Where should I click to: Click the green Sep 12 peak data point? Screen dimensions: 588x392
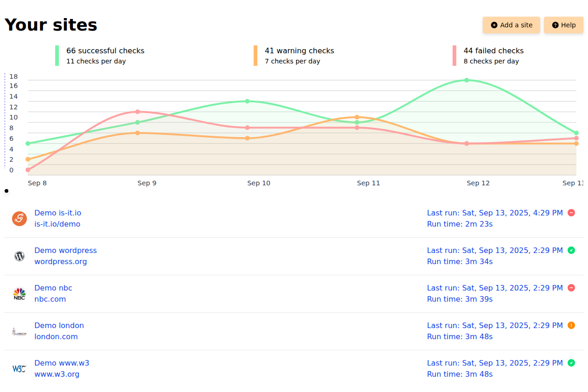[x=467, y=80]
